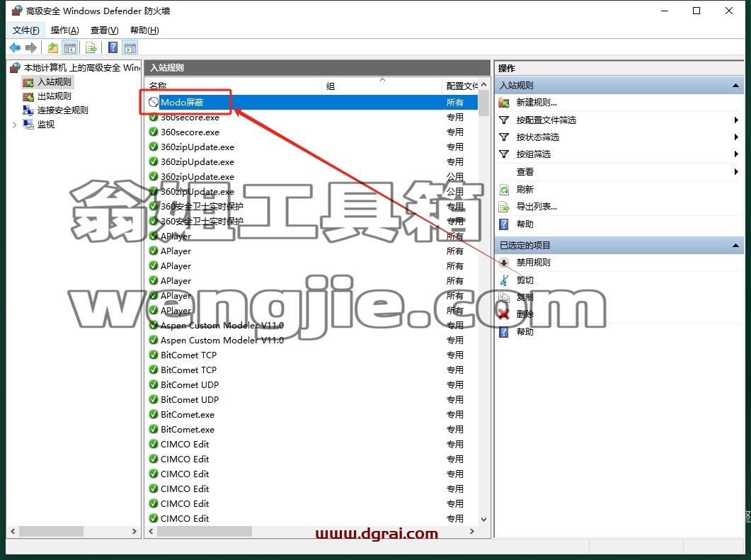Click the red X delete icon

coord(503,314)
